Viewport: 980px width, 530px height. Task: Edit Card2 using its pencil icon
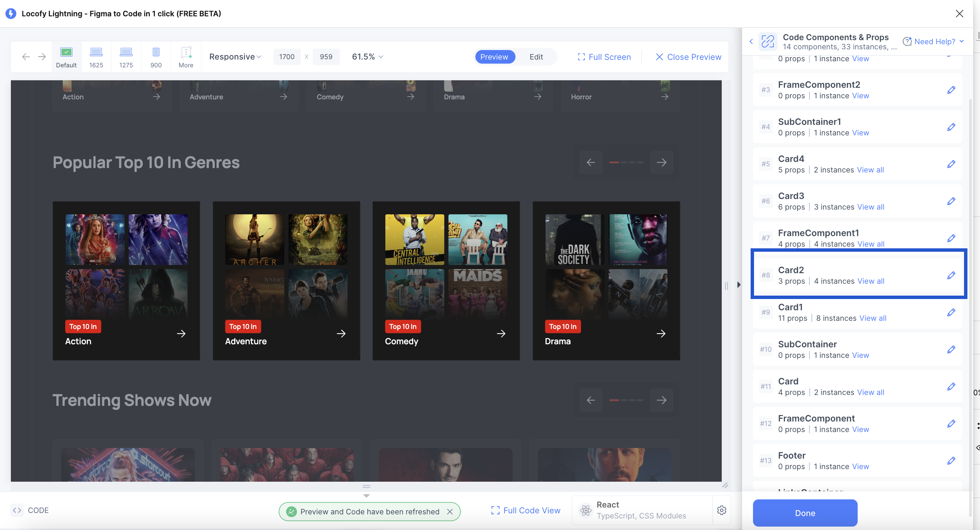tap(951, 275)
